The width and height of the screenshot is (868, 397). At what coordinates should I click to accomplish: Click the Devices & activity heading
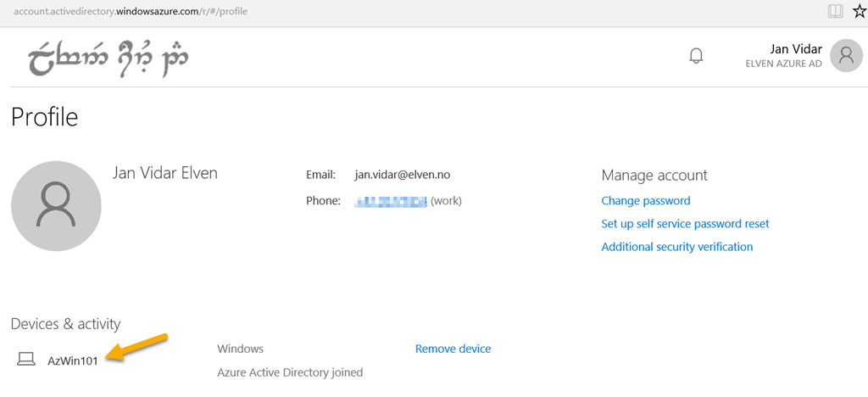click(66, 324)
